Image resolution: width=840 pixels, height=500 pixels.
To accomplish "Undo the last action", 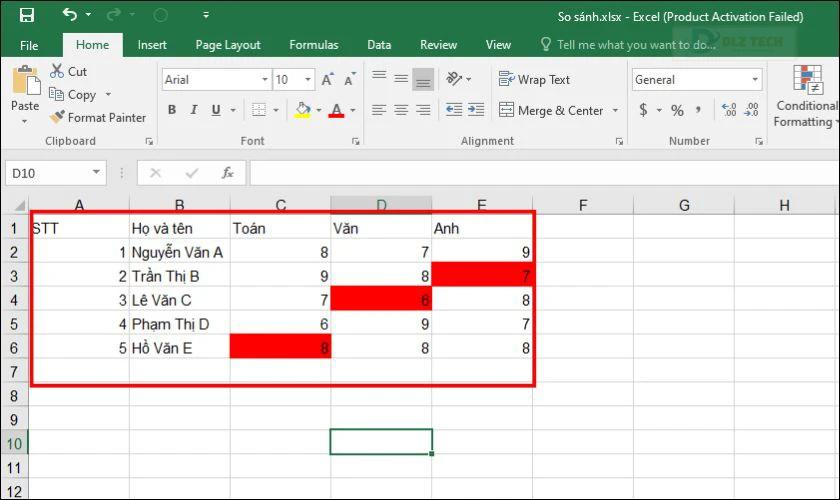I will coord(70,14).
